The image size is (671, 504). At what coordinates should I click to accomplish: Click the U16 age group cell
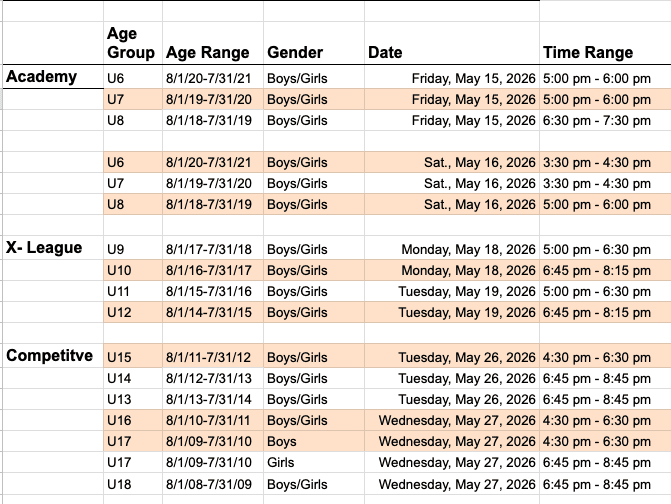(121, 421)
